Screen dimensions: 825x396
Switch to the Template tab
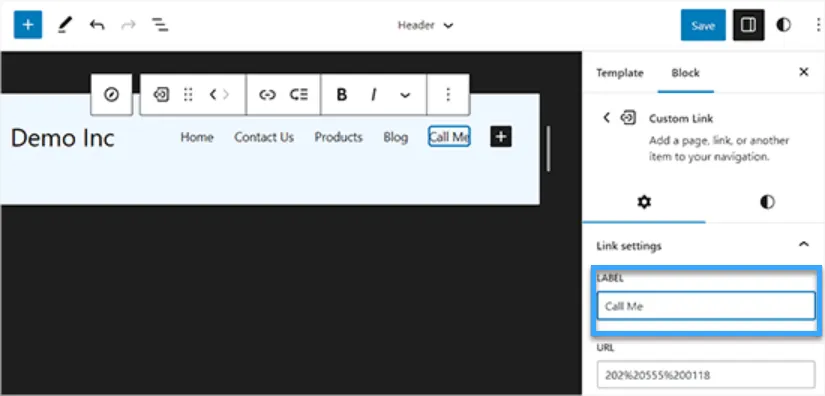[620, 73]
